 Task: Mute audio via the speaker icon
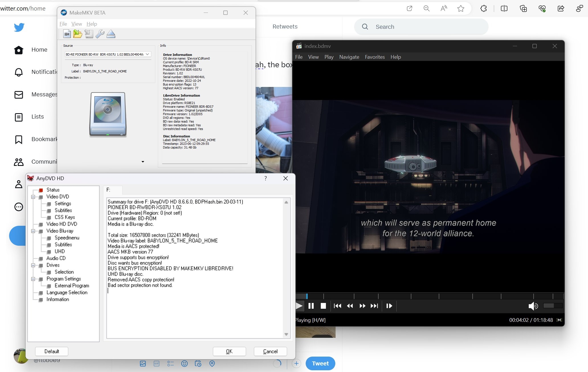coord(532,306)
